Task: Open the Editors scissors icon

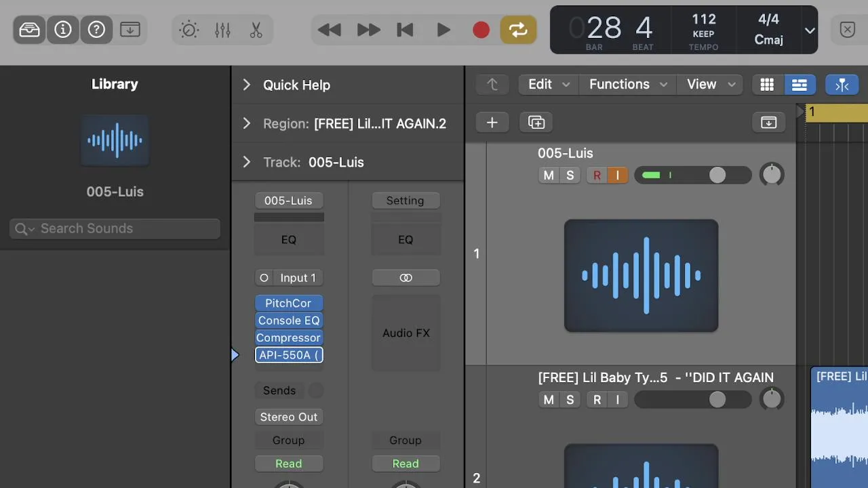Action: point(256,30)
